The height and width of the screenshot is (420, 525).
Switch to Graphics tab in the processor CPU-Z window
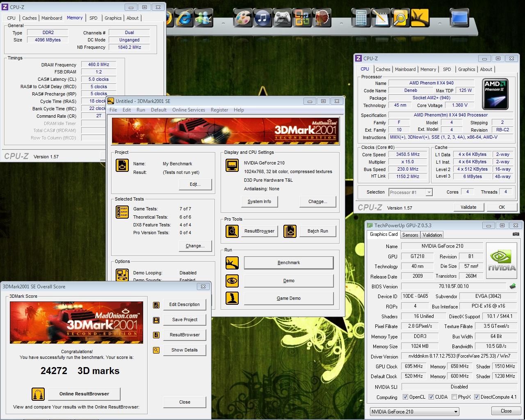click(467, 69)
